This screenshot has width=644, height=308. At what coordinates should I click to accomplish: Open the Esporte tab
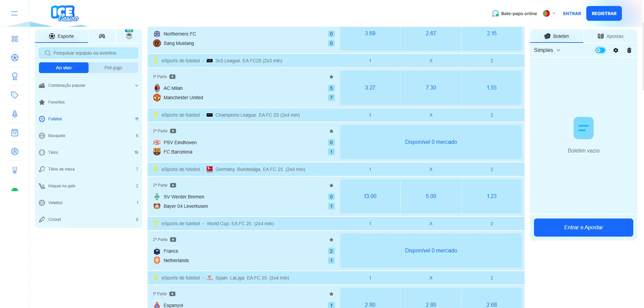tap(62, 36)
